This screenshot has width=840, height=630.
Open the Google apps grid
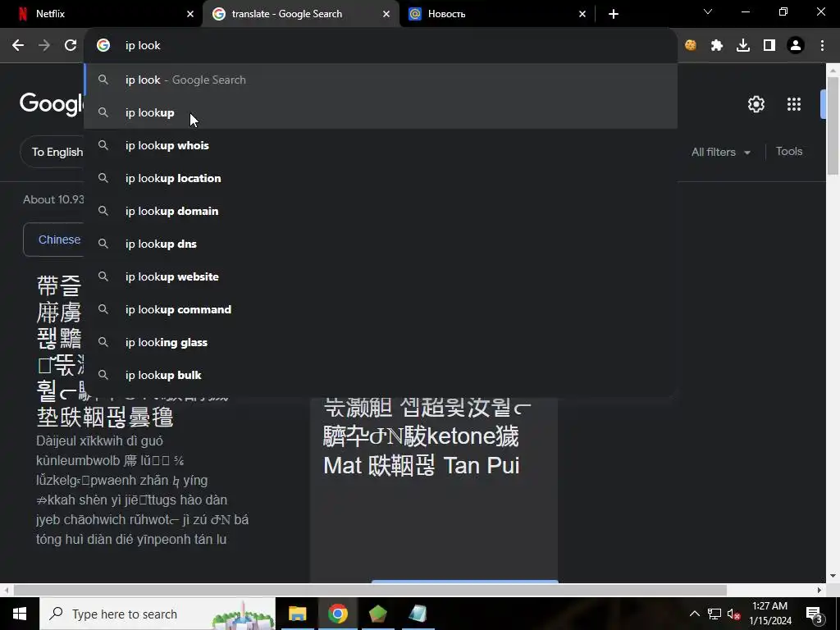(794, 104)
